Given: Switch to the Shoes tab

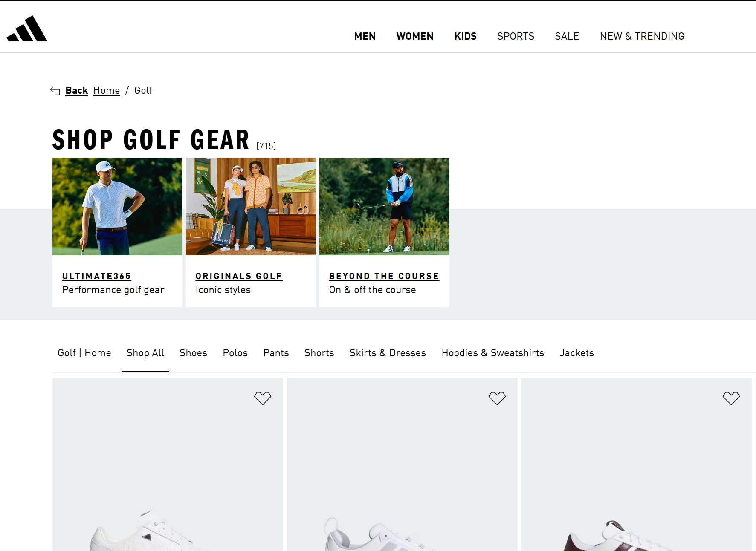Looking at the screenshot, I should 194,353.
